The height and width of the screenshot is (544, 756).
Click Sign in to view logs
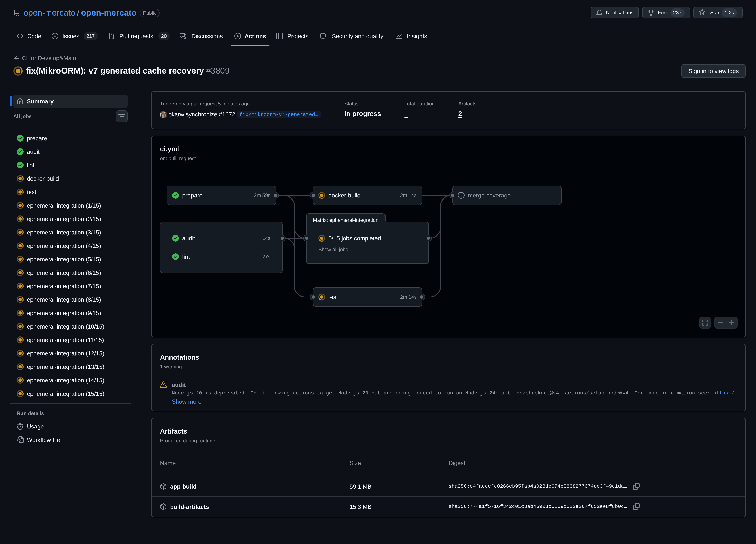coord(713,71)
